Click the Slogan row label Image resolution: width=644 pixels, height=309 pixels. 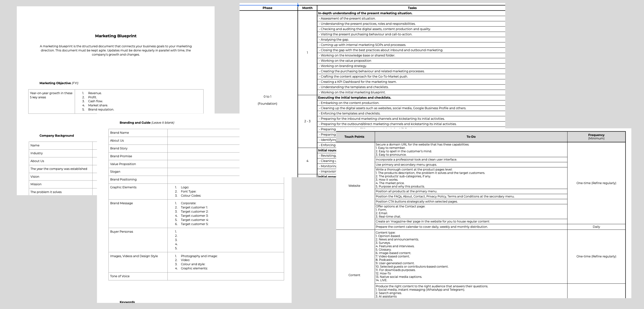tap(115, 172)
